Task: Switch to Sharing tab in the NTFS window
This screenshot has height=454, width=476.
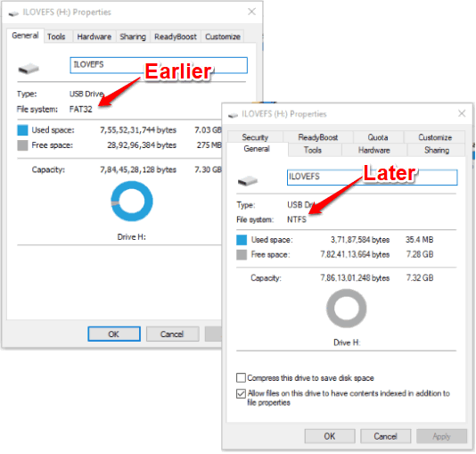Action: [x=437, y=150]
